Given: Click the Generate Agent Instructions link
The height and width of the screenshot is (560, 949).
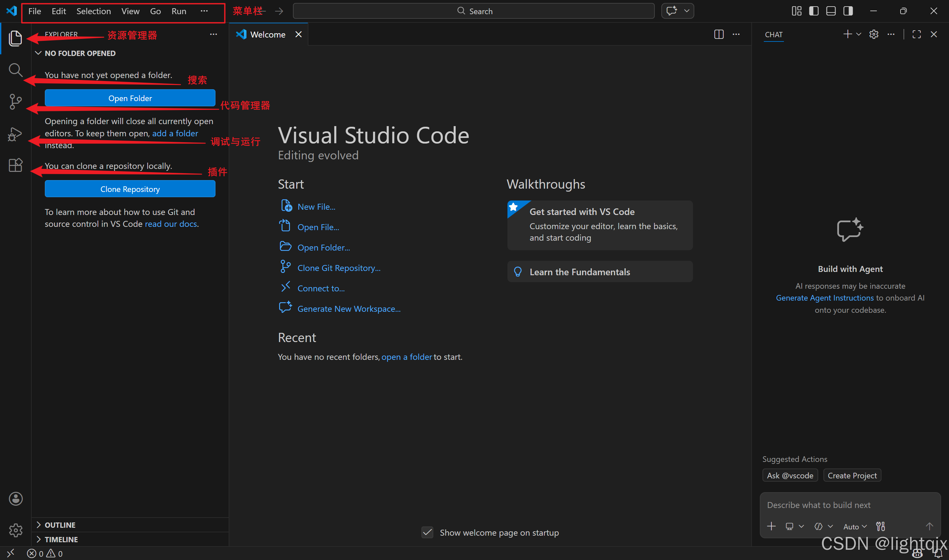Looking at the screenshot, I should coord(825,298).
